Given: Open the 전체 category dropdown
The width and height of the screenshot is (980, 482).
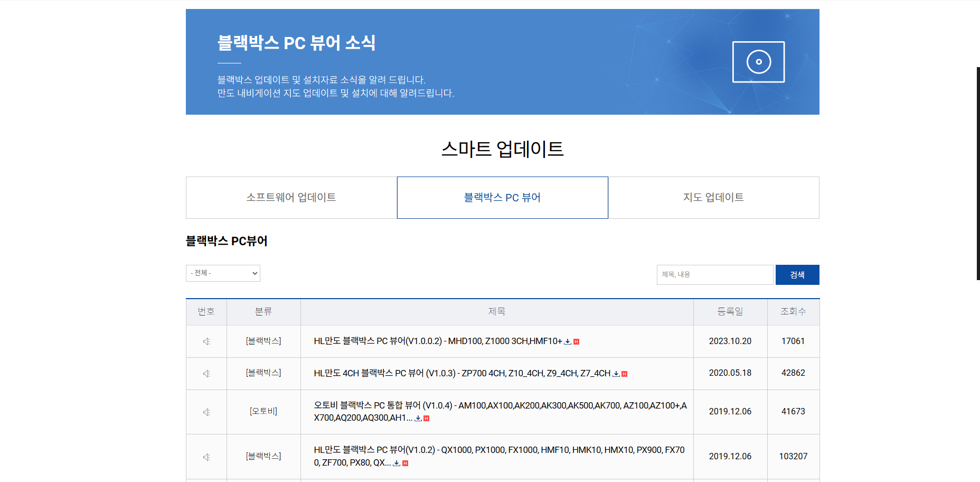Looking at the screenshot, I should point(222,273).
